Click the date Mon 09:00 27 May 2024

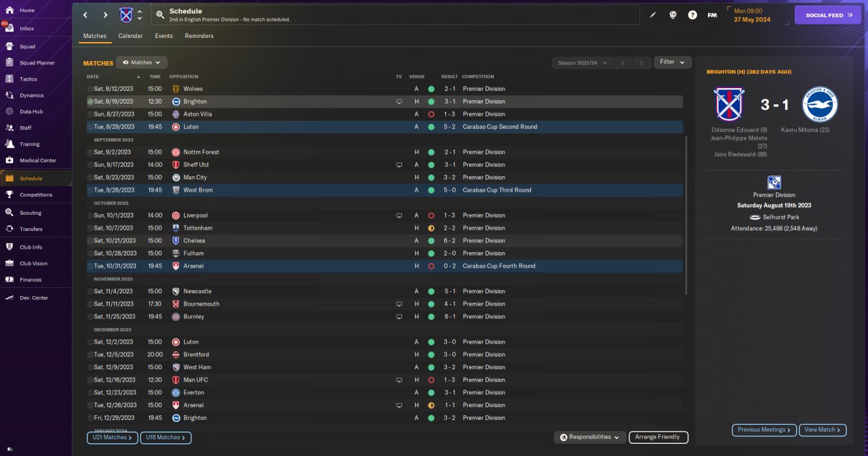[x=753, y=15]
